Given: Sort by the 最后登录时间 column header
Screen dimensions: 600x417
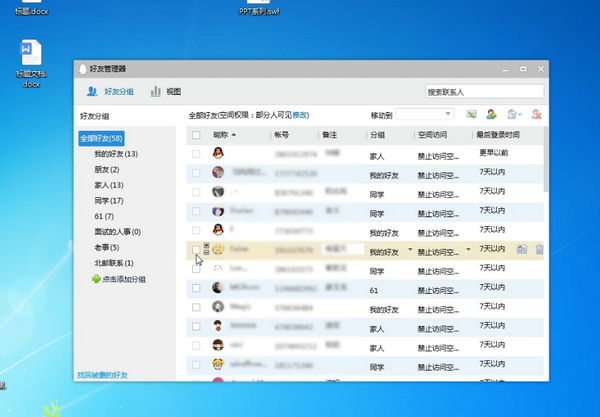Looking at the screenshot, I should pos(498,135).
